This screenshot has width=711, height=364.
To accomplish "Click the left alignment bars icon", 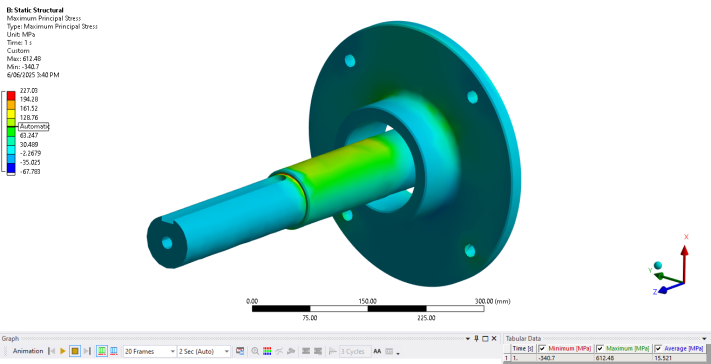I will click(x=306, y=351).
